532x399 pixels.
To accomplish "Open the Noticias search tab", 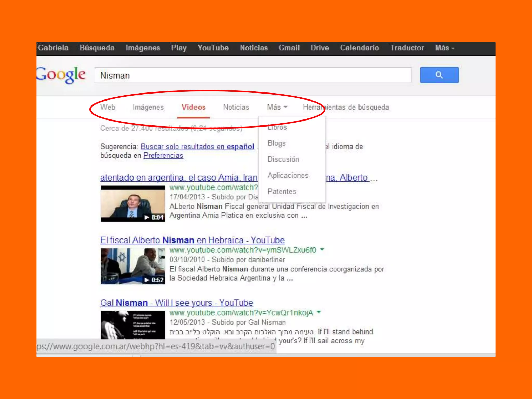I will coord(236,107).
